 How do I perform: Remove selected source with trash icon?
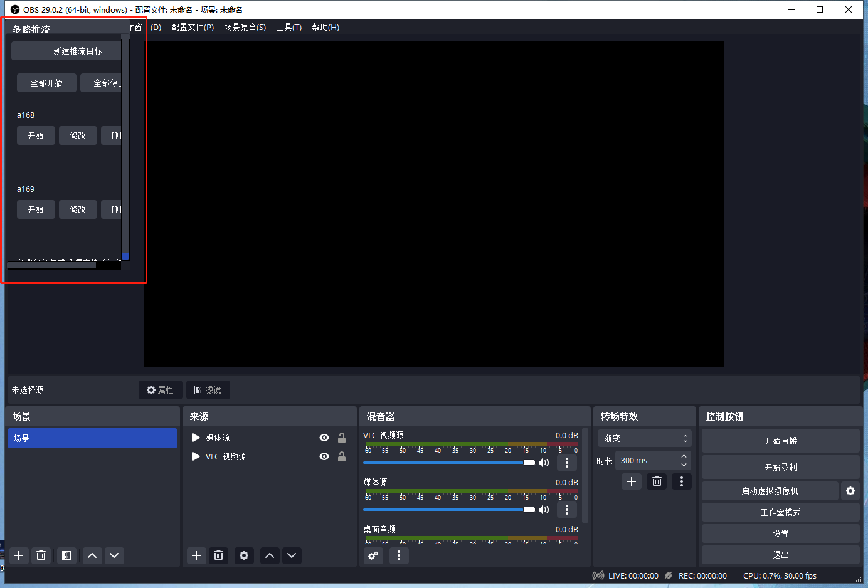(x=218, y=555)
